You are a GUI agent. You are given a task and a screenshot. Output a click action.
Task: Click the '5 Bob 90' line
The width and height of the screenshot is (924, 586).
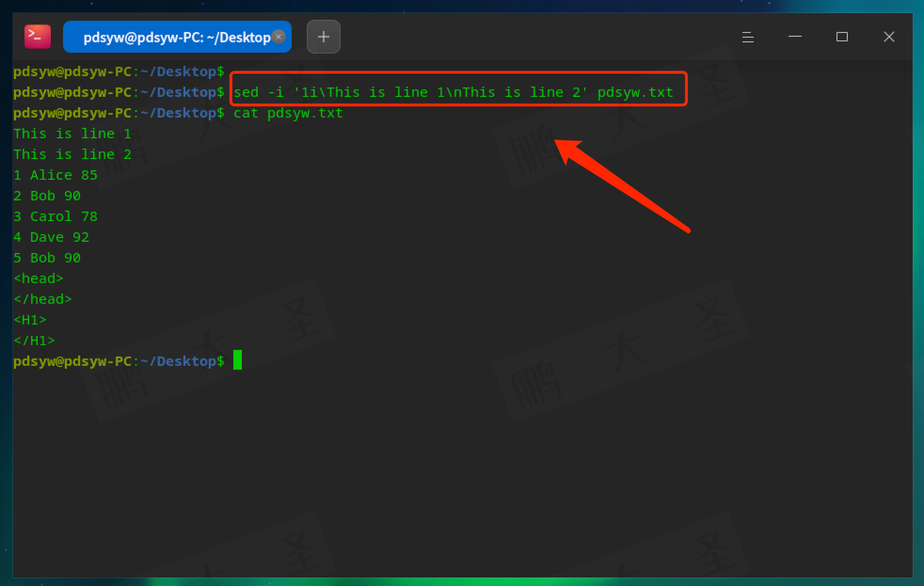coord(47,258)
